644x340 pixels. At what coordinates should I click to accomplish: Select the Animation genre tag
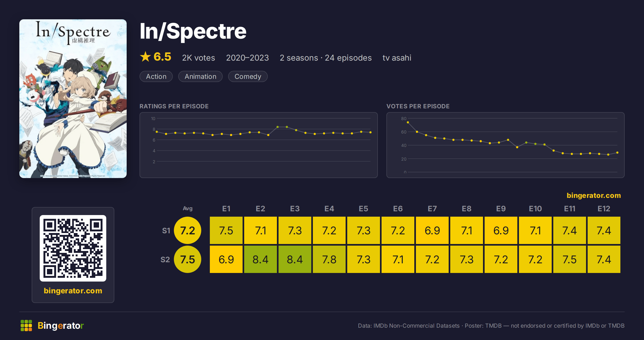200,76
